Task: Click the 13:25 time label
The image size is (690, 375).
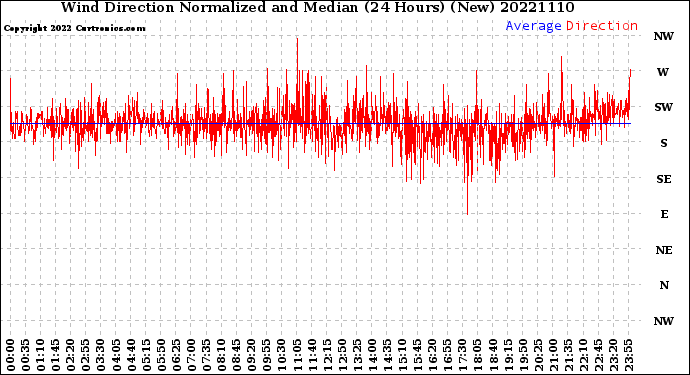Action: pyautogui.click(x=357, y=356)
